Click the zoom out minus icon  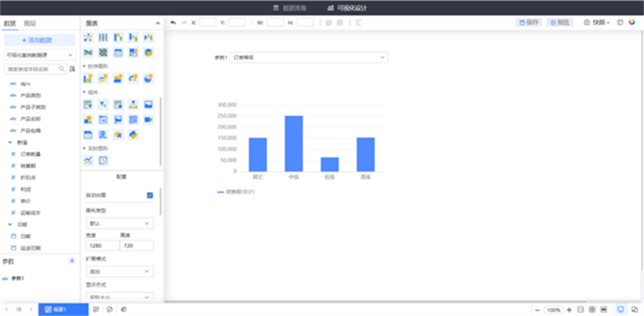tap(537, 310)
